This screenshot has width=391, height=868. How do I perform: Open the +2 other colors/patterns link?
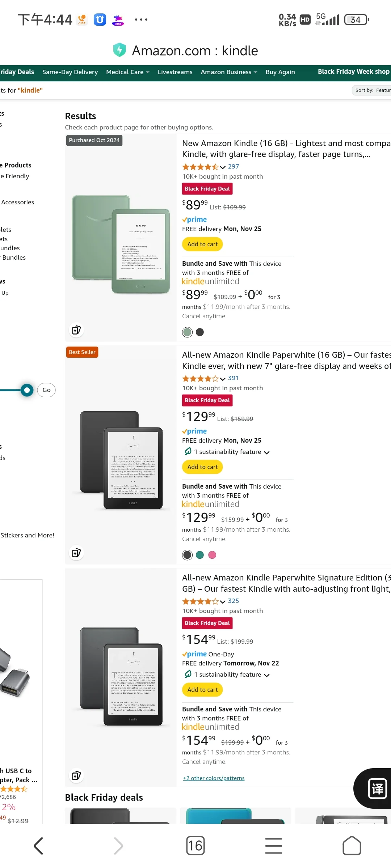click(214, 778)
